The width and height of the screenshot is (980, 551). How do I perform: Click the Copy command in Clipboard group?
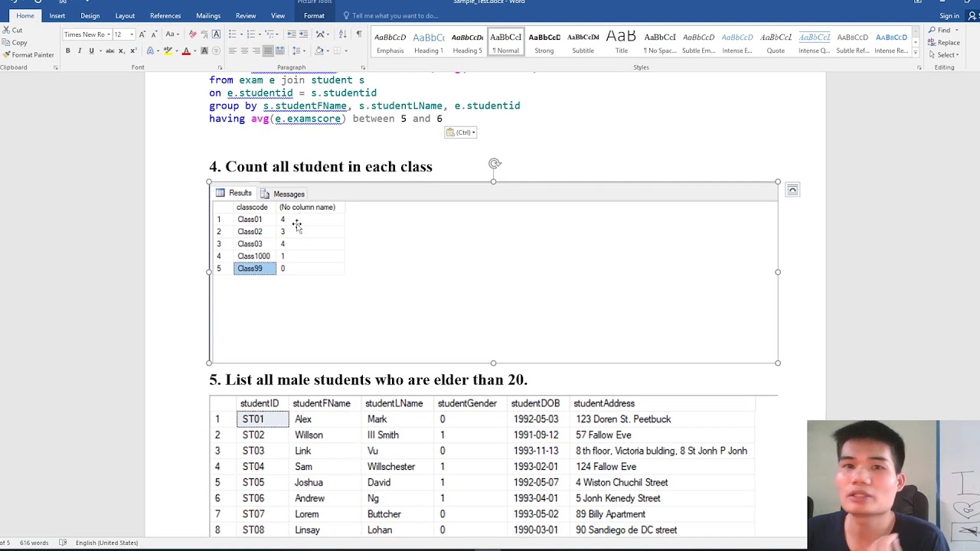14,43
